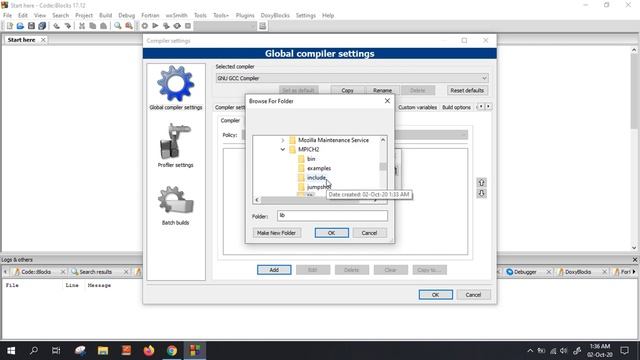The image size is (640, 360).
Task: Select Global compiler settings gear icon
Action: click(176, 83)
